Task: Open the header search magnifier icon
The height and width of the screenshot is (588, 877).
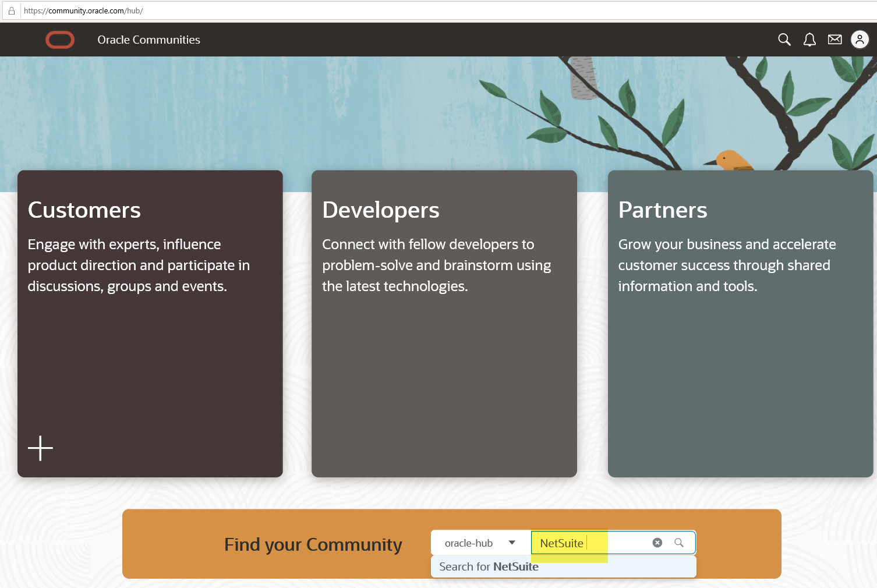Action: pos(784,40)
